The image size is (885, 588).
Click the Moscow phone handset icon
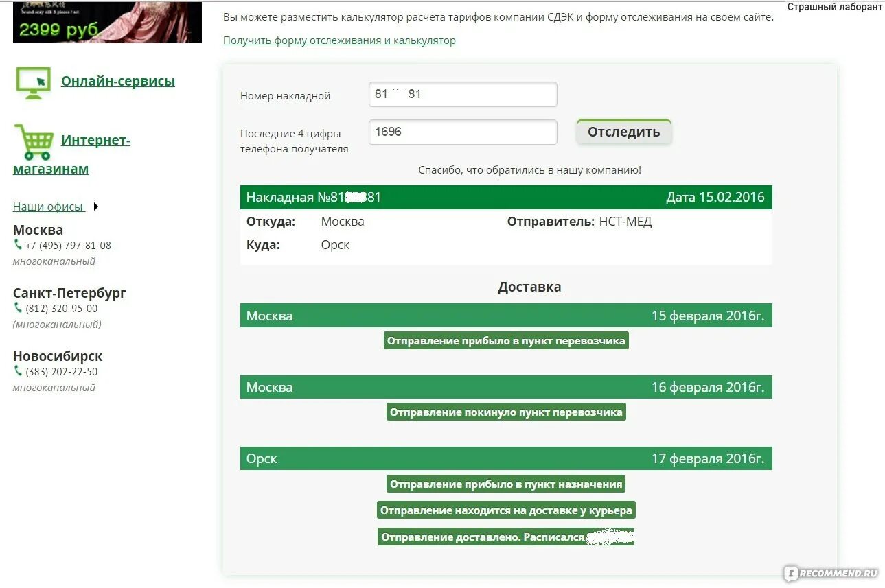click(18, 244)
